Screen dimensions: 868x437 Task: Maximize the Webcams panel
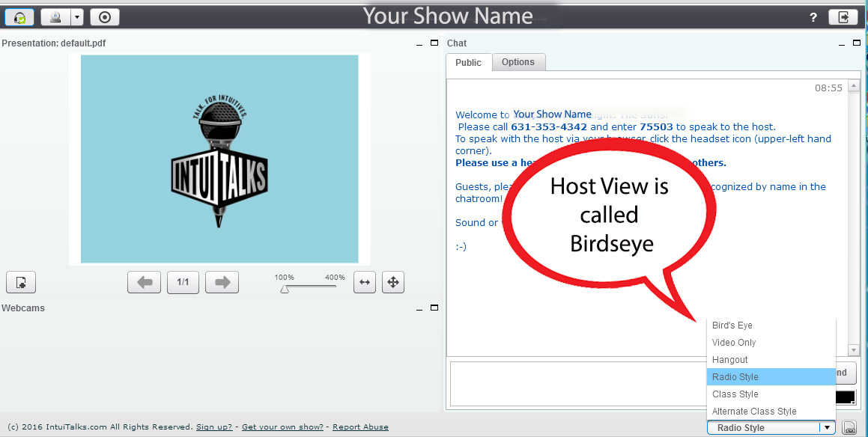[x=434, y=308]
